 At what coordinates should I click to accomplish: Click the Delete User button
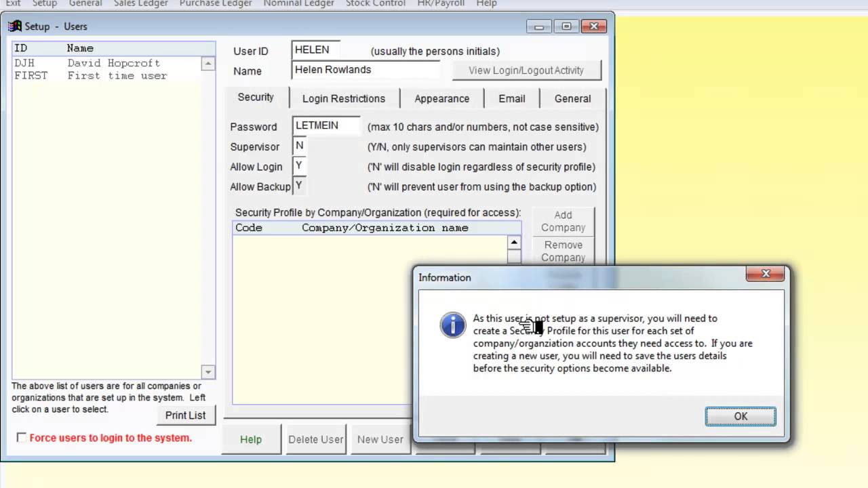point(316,439)
